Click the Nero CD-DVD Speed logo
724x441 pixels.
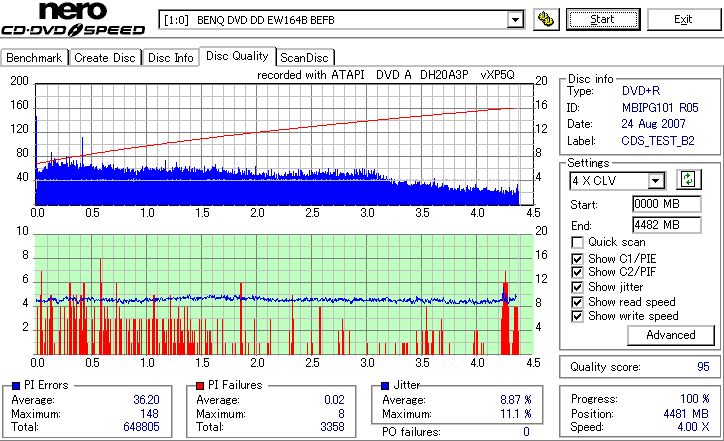(73, 19)
